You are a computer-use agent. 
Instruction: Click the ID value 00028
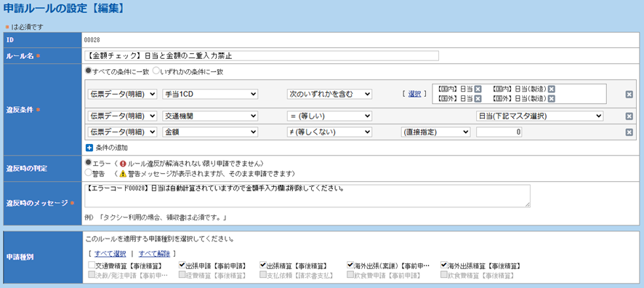click(92, 40)
